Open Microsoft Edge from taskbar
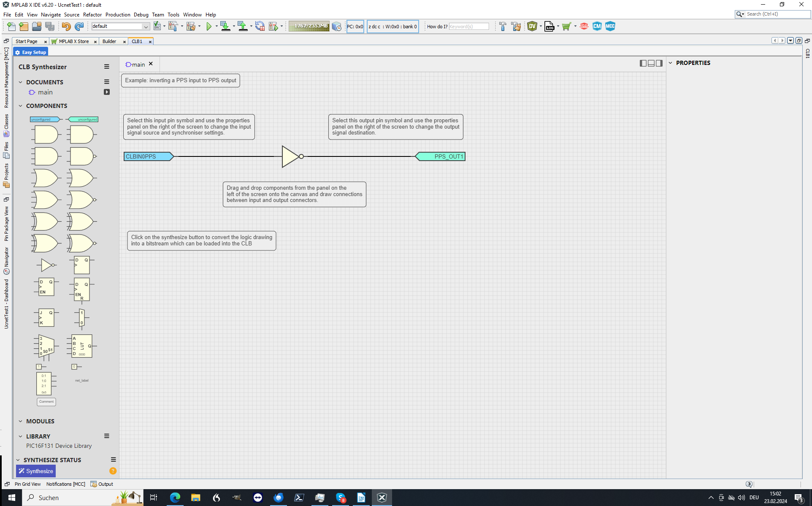Image resolution: width=812 pixels, height=506 pixels. point(175,498)
